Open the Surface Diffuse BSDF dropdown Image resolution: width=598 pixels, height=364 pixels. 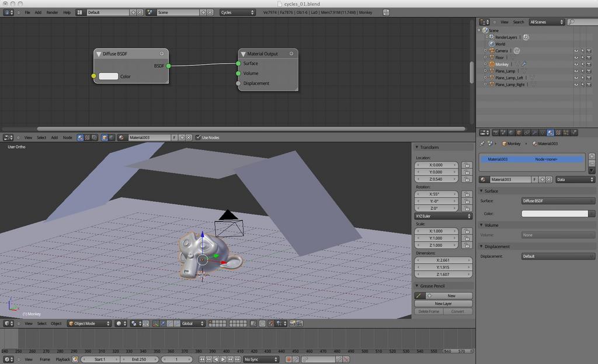point(558,201)
